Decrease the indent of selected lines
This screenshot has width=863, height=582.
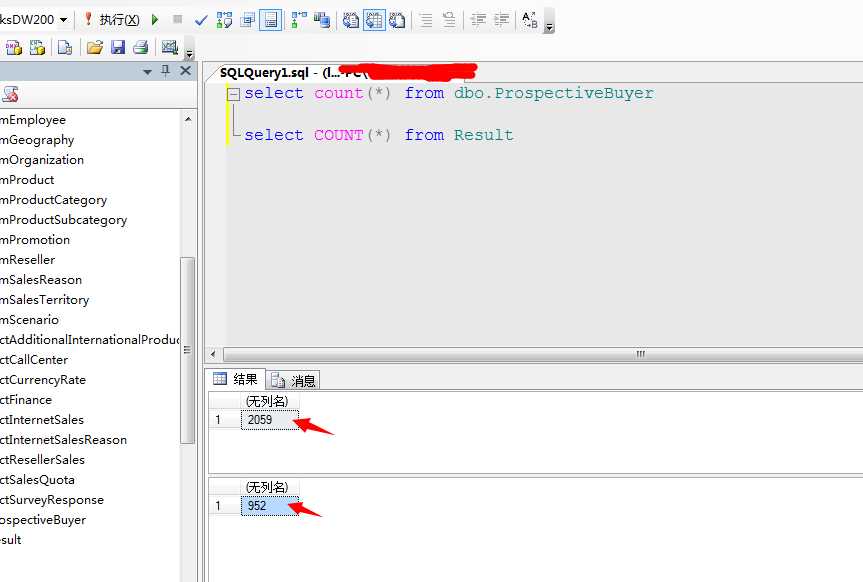tap(478, 20)
